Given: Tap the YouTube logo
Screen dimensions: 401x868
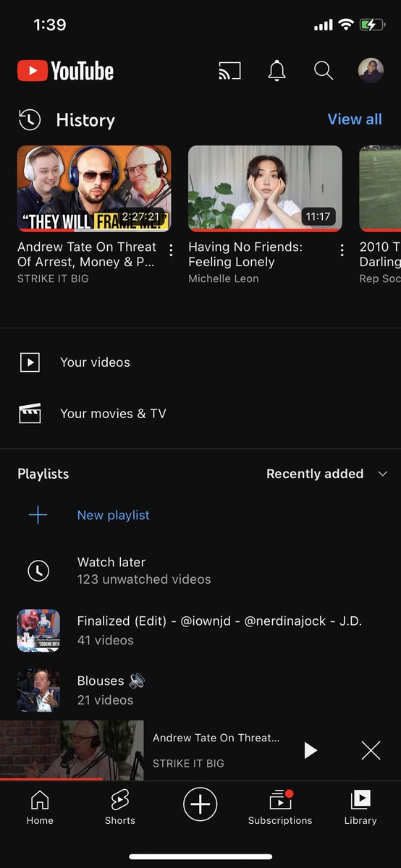Looking at the screenshot, I should pos(65,71).
